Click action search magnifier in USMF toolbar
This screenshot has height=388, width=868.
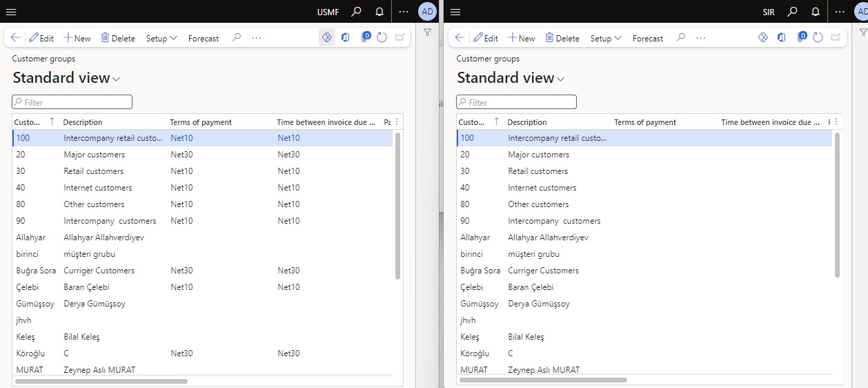[237, 38]
